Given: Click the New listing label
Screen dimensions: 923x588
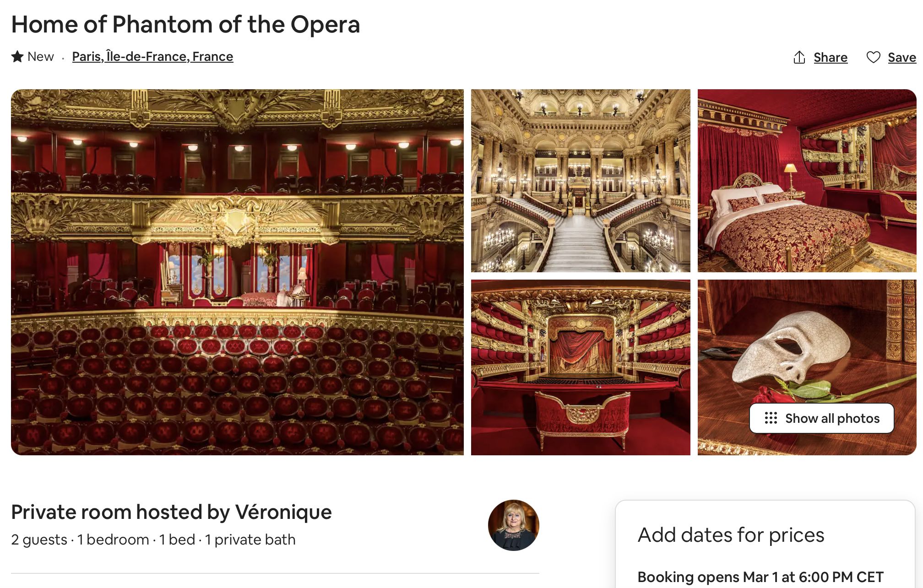Looking at the screenshot, I should (40, 56).
